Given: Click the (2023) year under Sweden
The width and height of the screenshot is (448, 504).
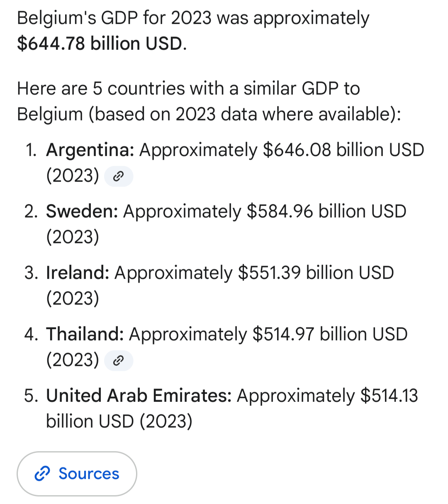Looking at the screenshot, I should click(x=73, y=237).
